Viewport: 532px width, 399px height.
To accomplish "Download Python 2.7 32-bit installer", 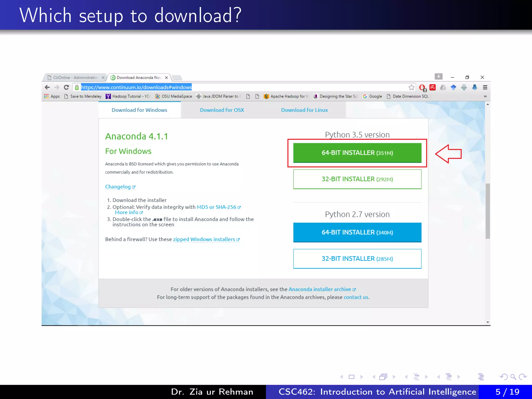I will pyautogui.click(x=357, y=259).
